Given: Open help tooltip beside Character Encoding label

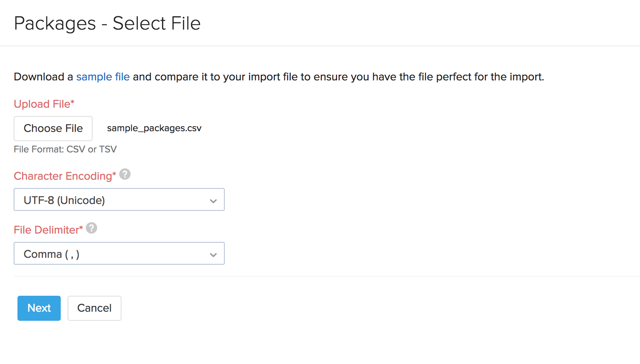Looking at the screenshot, I should (x=125, y=174).
